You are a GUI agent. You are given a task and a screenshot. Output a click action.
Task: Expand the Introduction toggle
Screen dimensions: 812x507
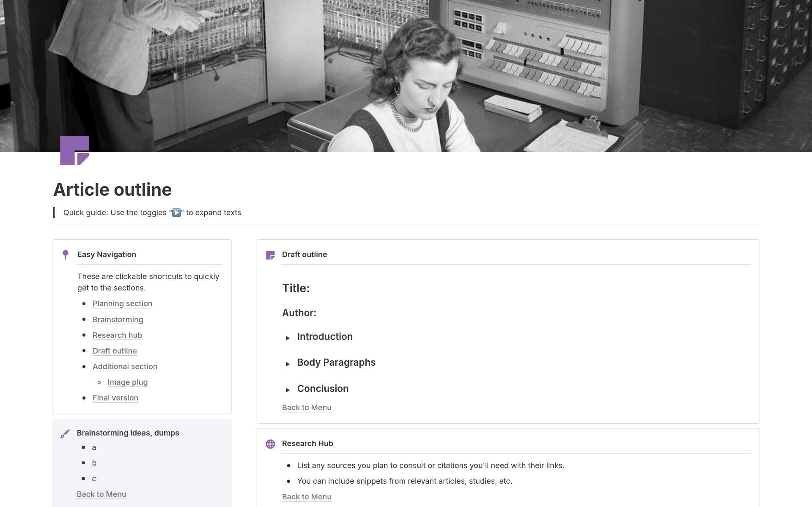tap(288, 338)
